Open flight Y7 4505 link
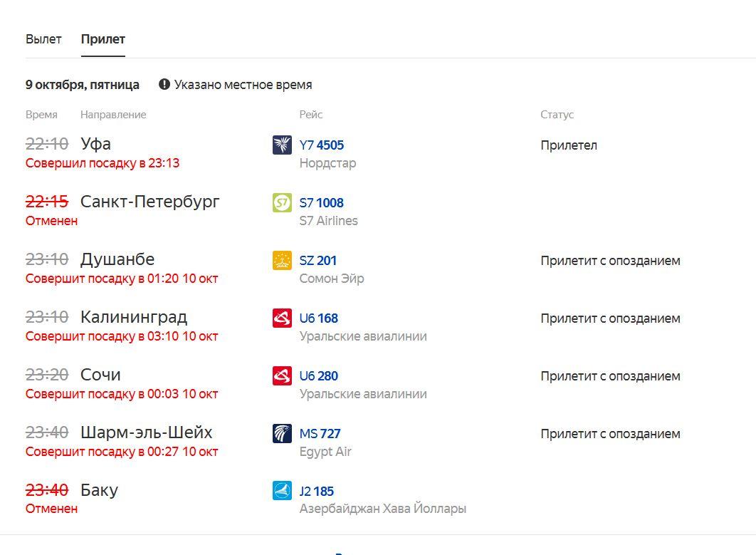Screen dimensions: 756x555 322,145
